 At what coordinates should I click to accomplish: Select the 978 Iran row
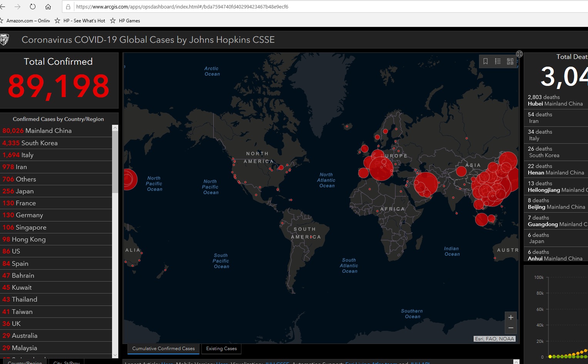coord(56,167)
